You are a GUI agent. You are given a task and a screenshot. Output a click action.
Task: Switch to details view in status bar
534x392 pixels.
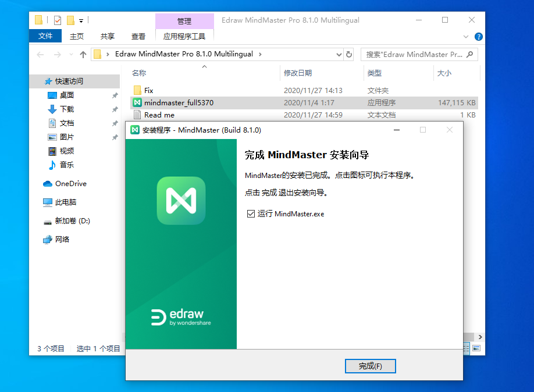[465, 348]
